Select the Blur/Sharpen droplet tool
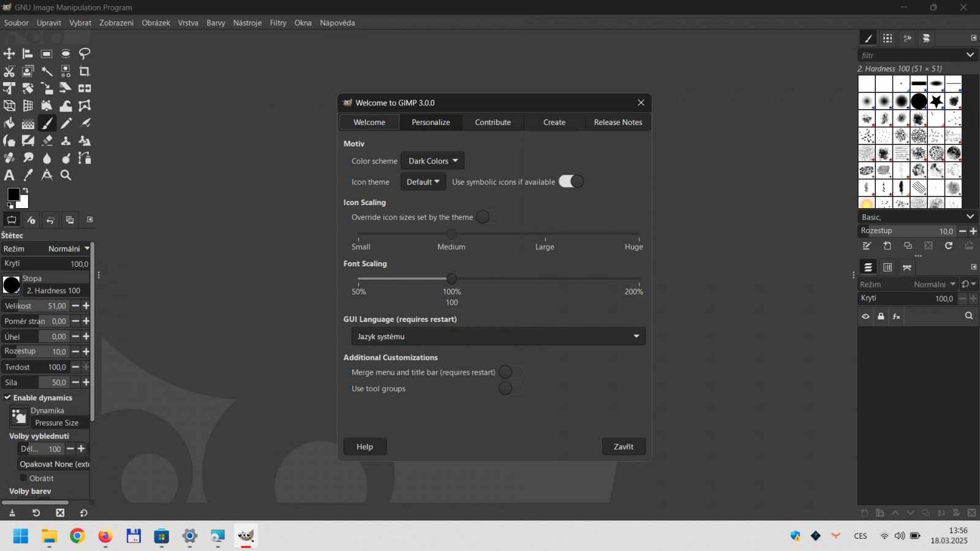The width and height of the screenshot is (980, 551). pos(47,158)
